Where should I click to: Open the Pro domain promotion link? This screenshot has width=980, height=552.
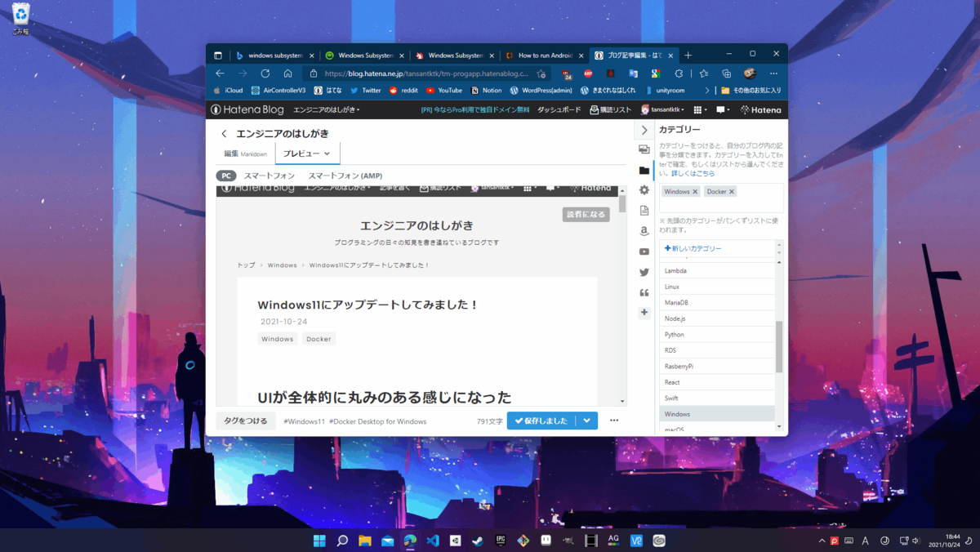(x=475, y=109)
